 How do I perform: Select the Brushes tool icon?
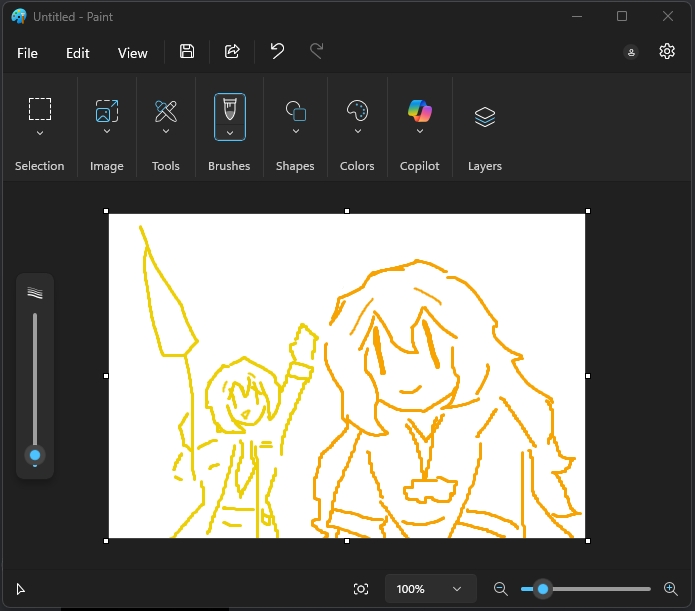pyautogui.click(x=229, y=108)
